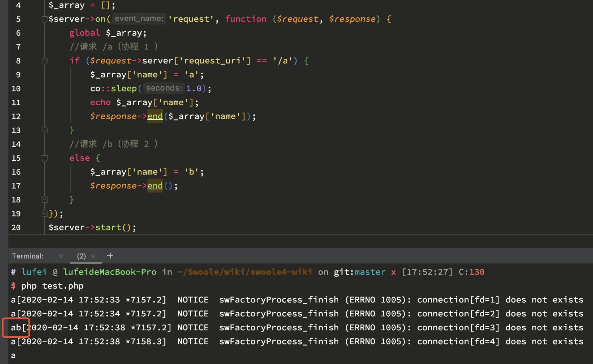Click line number 10 in the gutter
593x364 pixels.
tap(16, 89)
